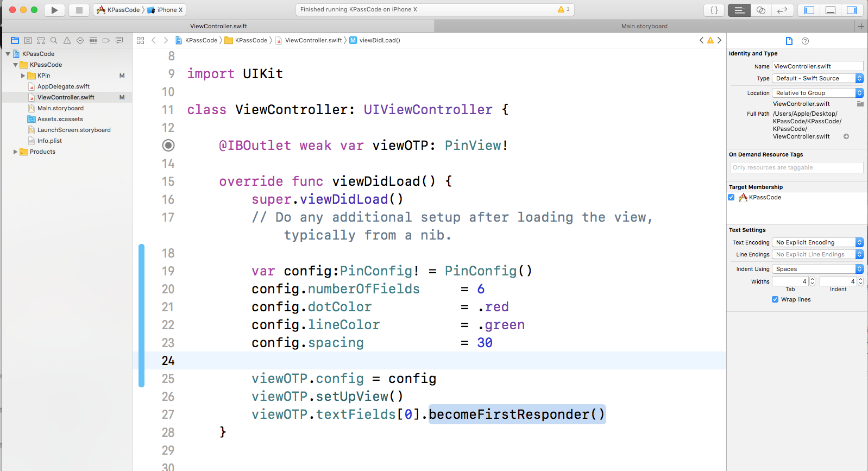
Task: Select Assets.xcassets in navigator
Action: click(x=60, y=119)
